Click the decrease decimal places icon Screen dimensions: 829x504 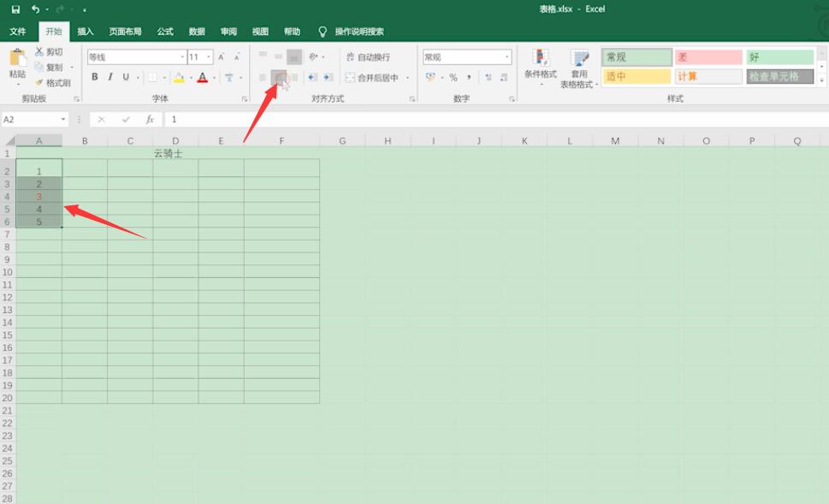[x=504, y=78]
